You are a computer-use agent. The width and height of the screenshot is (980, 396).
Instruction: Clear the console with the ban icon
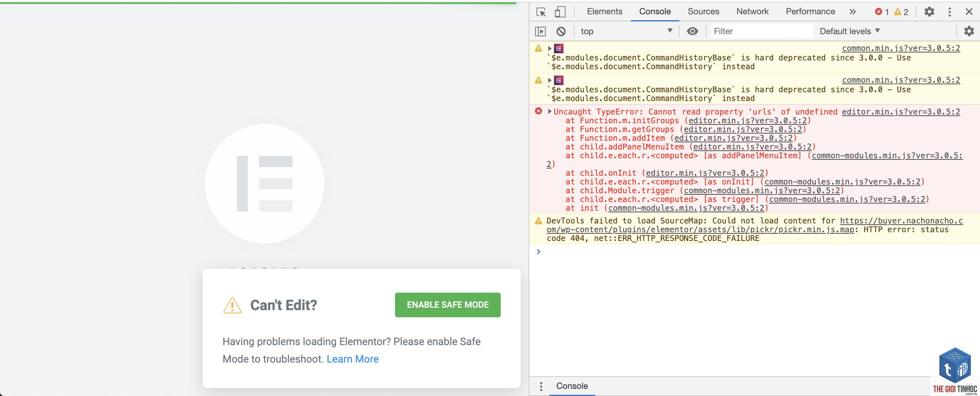[561, 31]
